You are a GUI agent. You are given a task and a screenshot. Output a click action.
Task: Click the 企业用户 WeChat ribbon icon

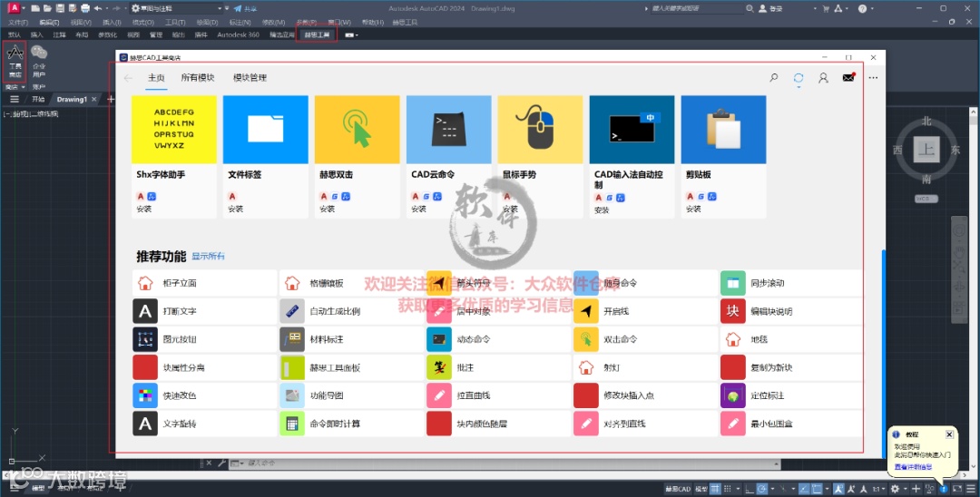39,61
